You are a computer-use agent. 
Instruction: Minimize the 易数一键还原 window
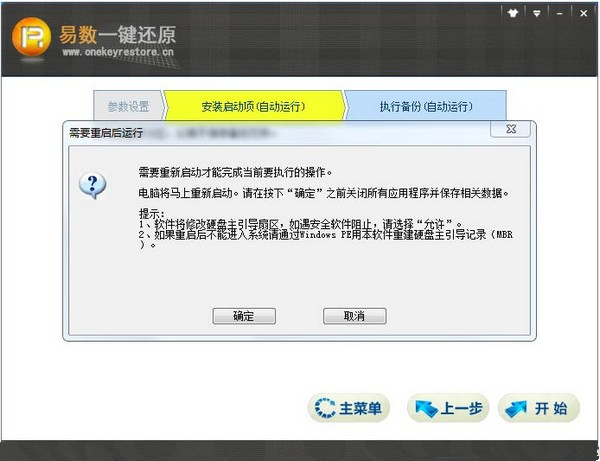[558, 12]
